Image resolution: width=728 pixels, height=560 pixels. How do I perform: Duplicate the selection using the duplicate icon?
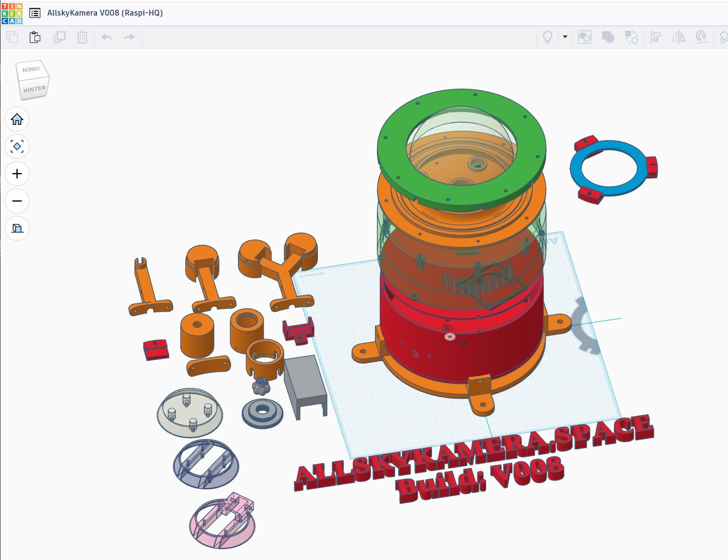[x=59, y=37]
